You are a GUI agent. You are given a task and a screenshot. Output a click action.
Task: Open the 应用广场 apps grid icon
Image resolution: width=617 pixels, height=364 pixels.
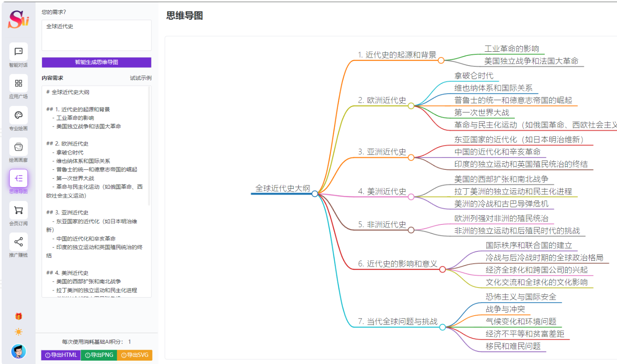[18, 83]
